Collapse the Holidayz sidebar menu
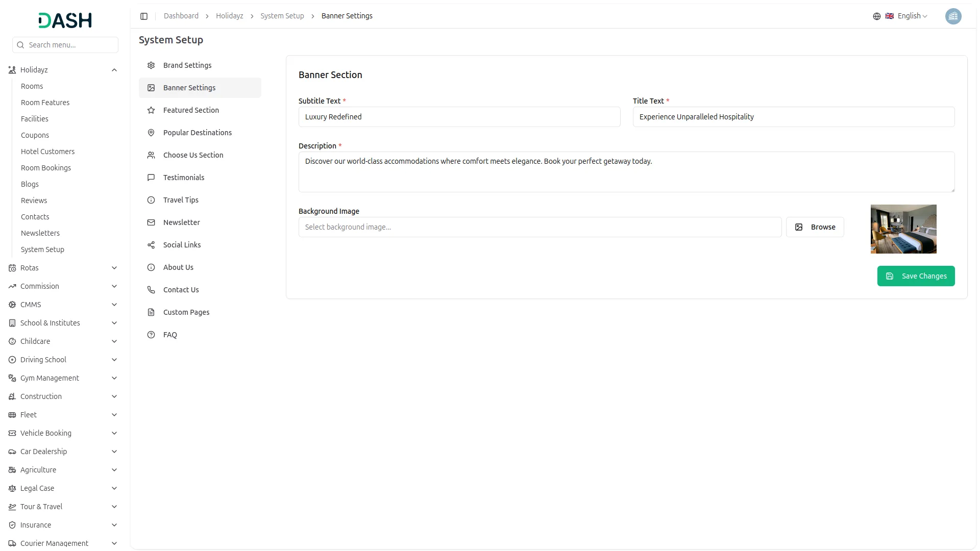Viewport: 980px width, 551px height. pos(114,70)
